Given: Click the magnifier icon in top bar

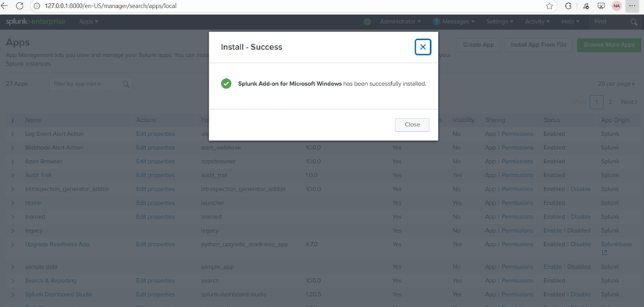Looking at the screenshot, I should pos(634,22).
